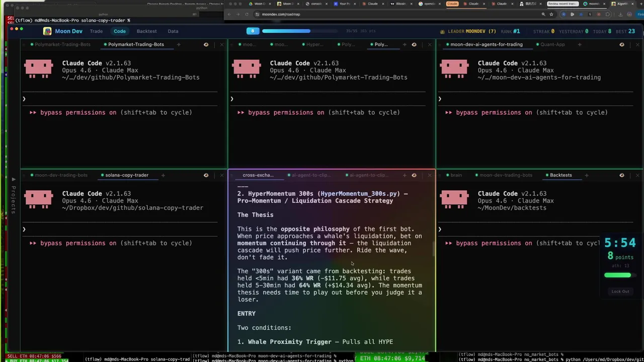The width and height of the screenshot is (644, 362).
Task: Click the 5:54 countdown timer
Action: [620, 243]
